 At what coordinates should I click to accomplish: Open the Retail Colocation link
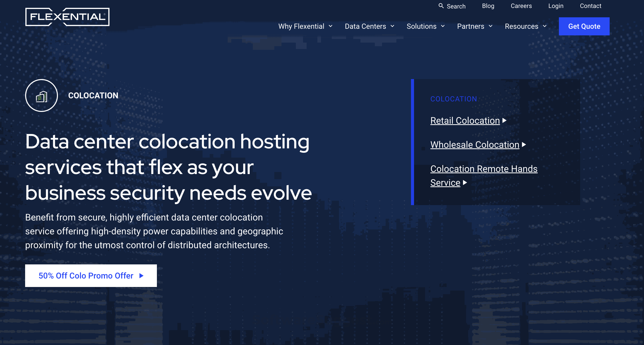tap(465, 121)
